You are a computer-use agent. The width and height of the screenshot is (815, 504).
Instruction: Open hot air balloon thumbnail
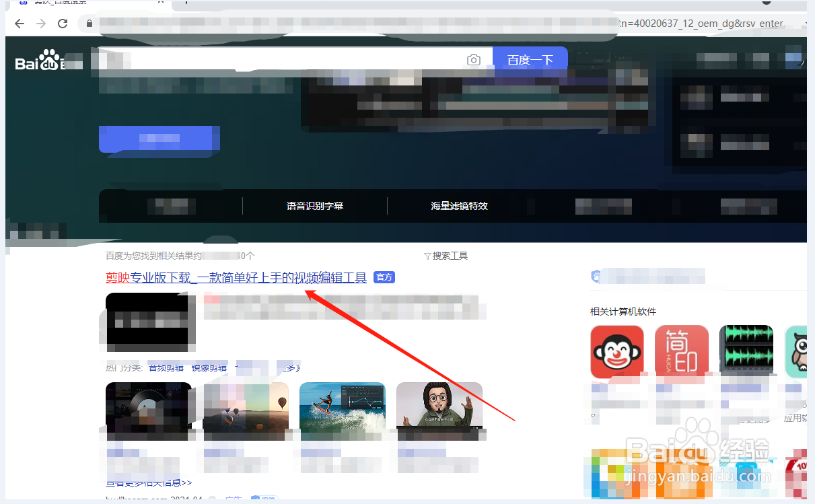pos(246,410)
